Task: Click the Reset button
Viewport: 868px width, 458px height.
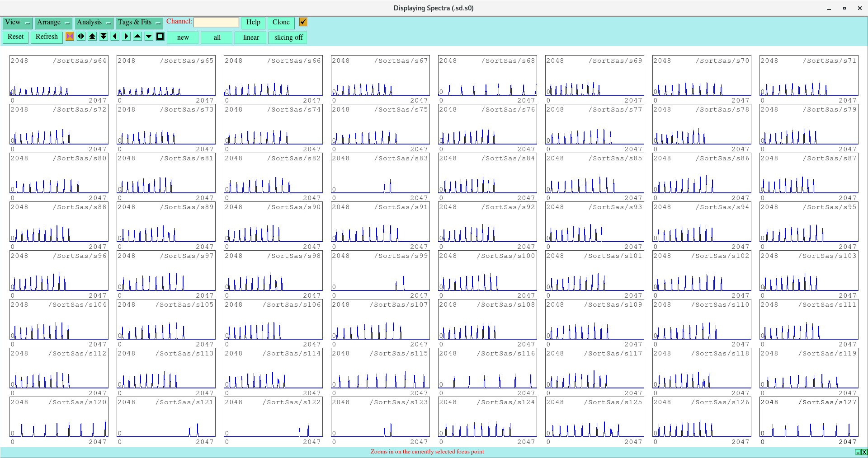Action: 15,37
